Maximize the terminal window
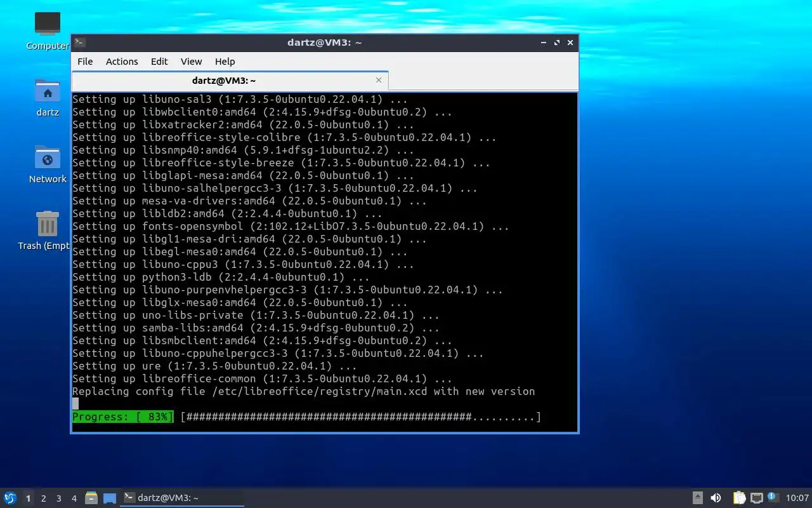 click(557, 43)
